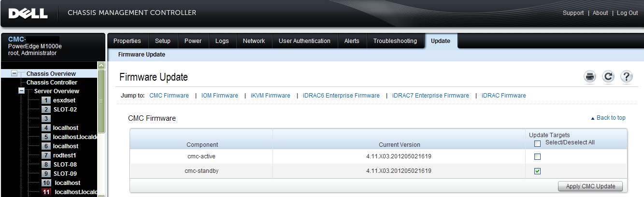Screen dimensions: 644x197
Task: Open the Alerts tab
Action: [x=352, y=41]
